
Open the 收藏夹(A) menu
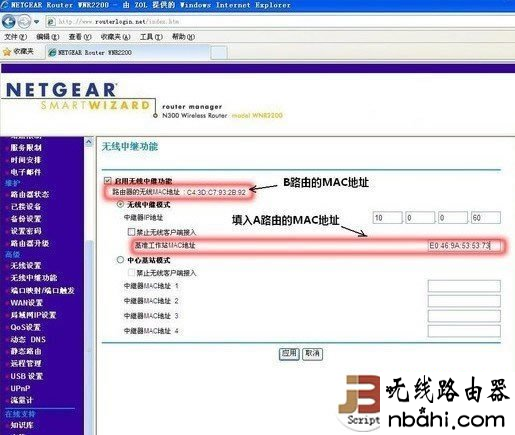click(115, 37)
